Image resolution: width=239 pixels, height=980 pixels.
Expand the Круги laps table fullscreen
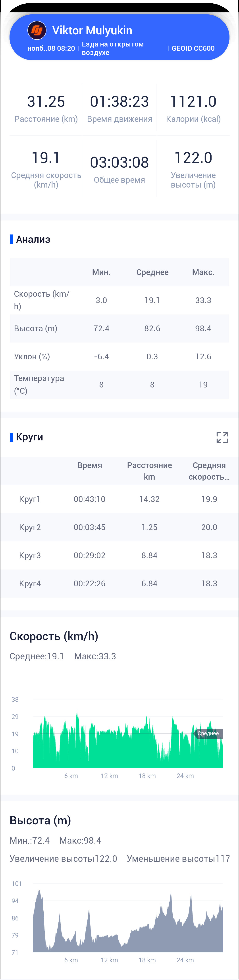[x=222, y=438]
